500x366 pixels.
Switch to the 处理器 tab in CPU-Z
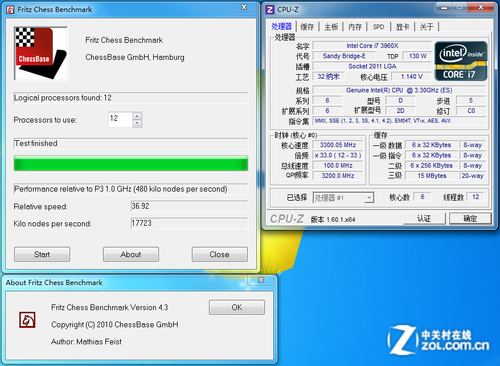tap(282, 26)
